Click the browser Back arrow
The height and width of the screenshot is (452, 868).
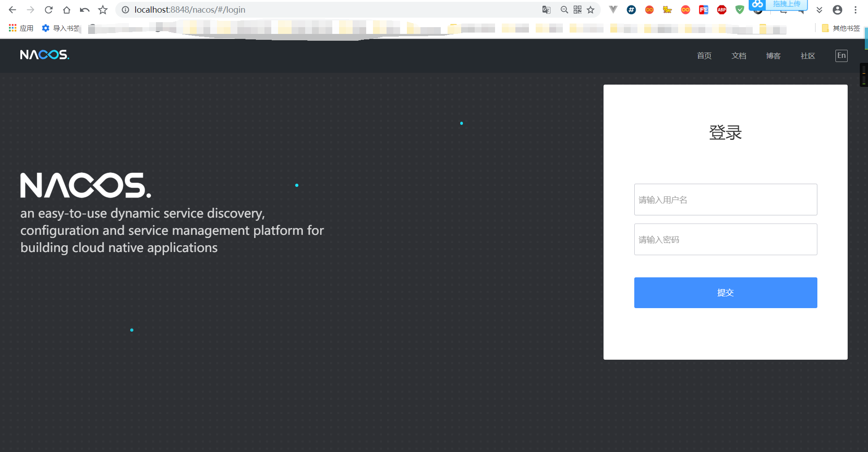(x=12, y=10)
